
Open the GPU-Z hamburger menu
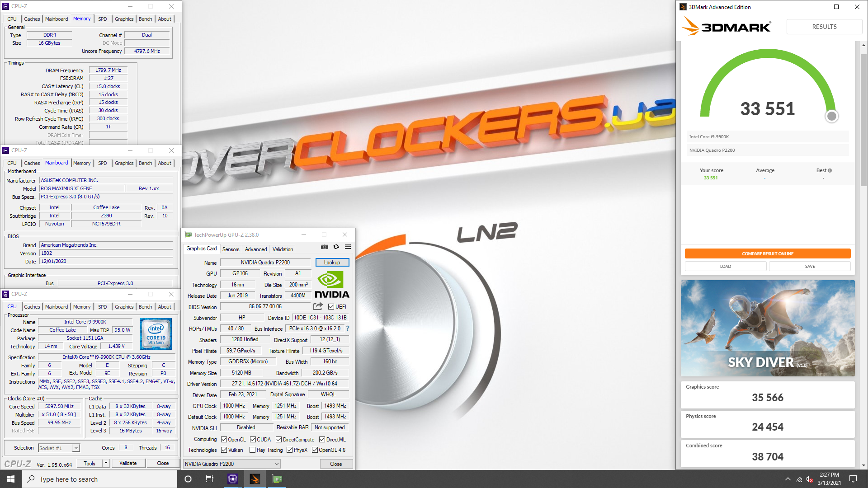pyautogui.click(x=348, y=247)
